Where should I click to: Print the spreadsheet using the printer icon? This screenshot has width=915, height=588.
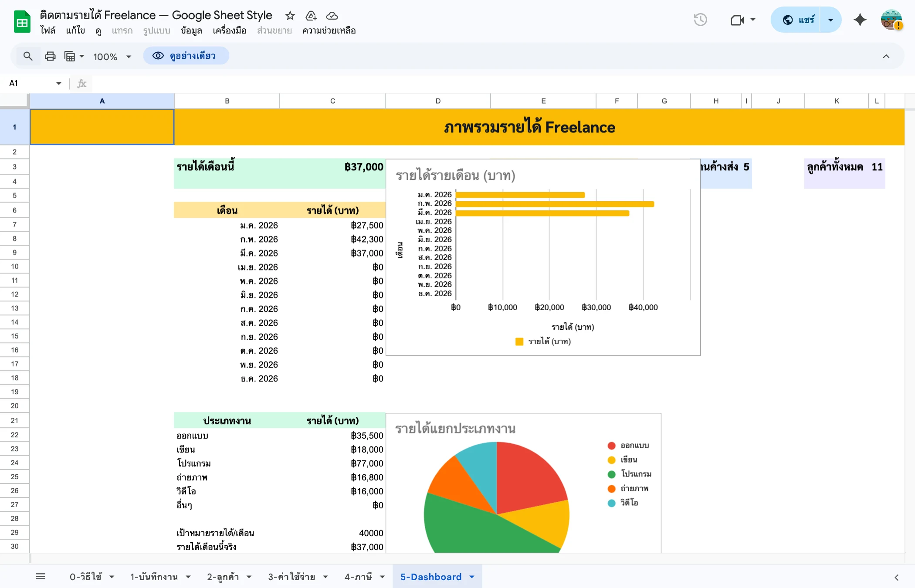[x=50, y=56]
